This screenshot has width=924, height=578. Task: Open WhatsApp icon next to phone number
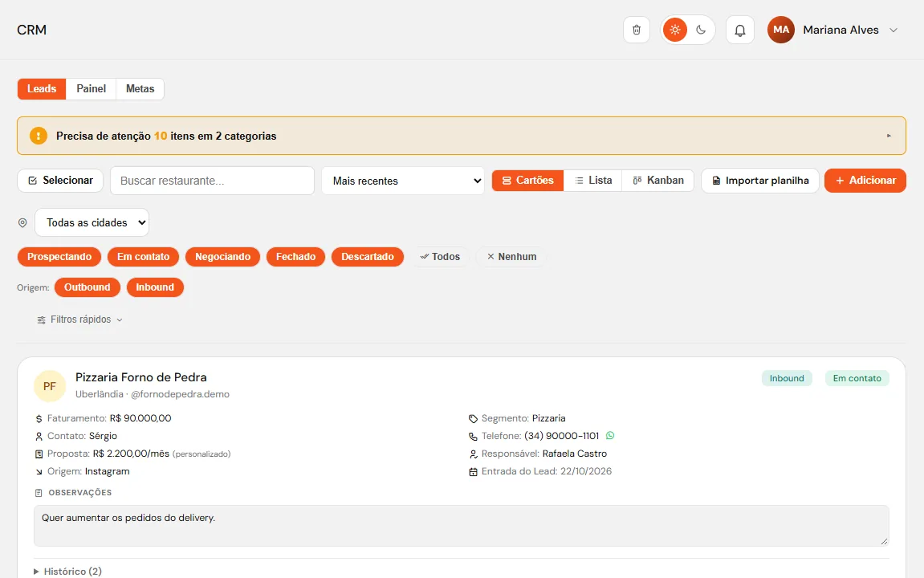click(610, 435)
